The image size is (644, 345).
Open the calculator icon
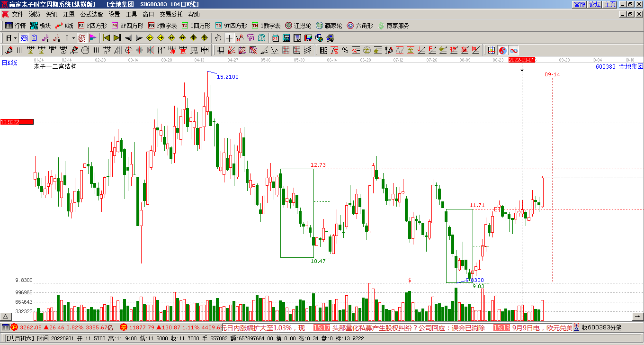(286, 38)
